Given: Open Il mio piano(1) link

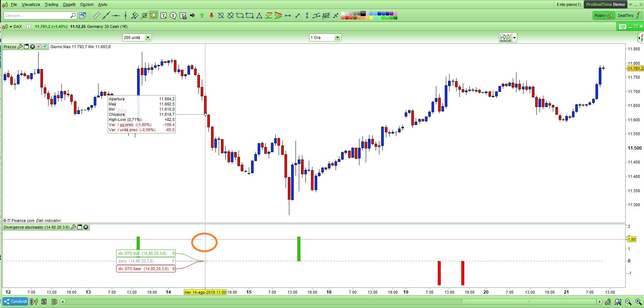Looking at the screenshot, I should click(569, 4).
